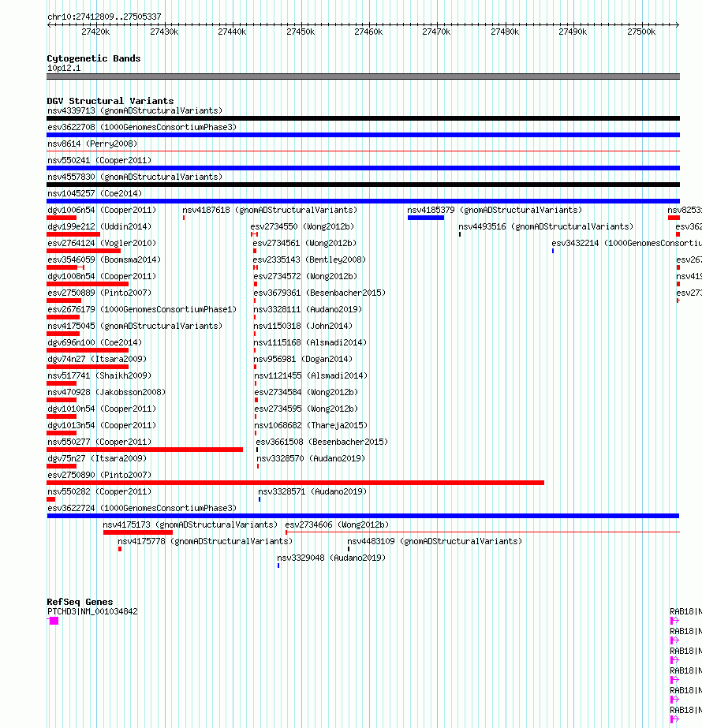Viewport: 702px width, 728px height.
Task: Open nsv3328570 (Audano2019) variant
Action: [311, 458]
